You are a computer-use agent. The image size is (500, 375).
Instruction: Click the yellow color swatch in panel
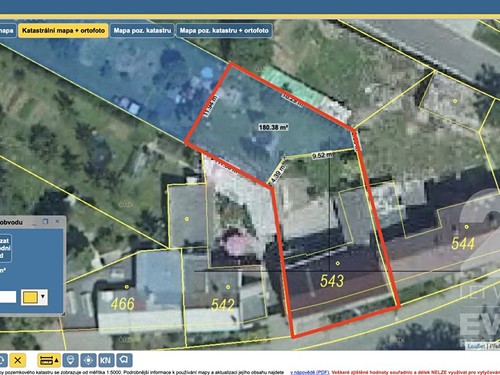tap(30, 297)
